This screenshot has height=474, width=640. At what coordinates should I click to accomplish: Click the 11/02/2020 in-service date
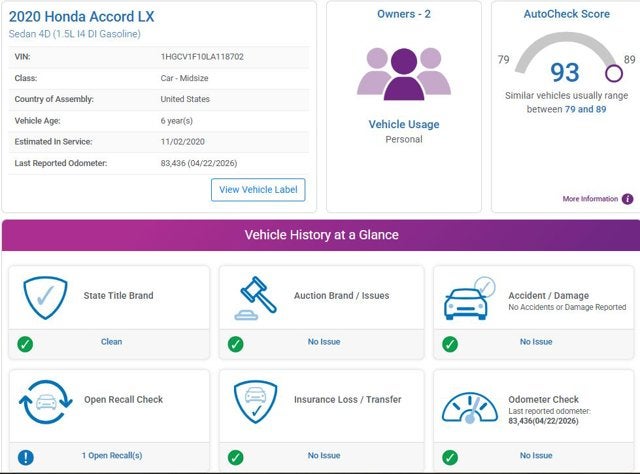click(182, 142)
